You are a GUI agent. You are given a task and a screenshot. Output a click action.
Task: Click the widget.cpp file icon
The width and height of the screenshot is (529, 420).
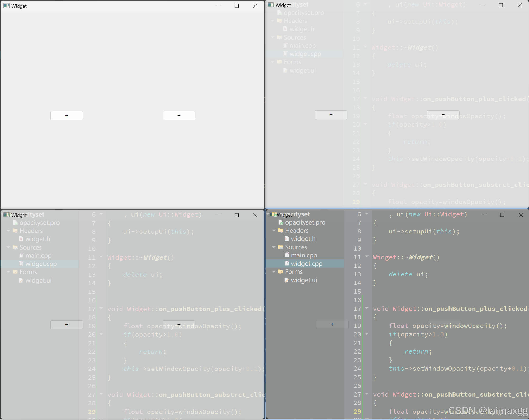[287, 263]
